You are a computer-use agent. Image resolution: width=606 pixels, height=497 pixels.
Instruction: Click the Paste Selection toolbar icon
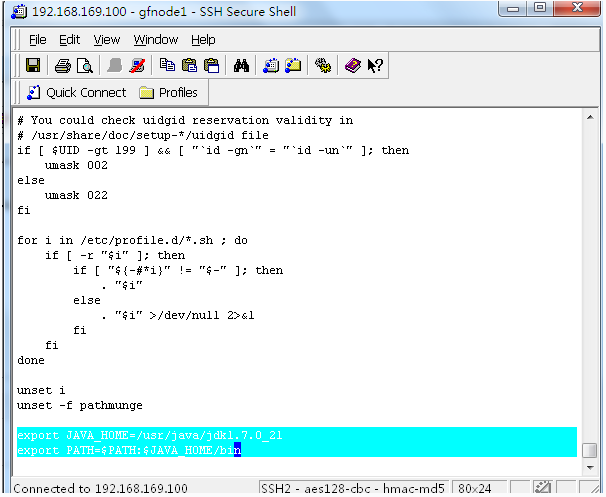212,65
